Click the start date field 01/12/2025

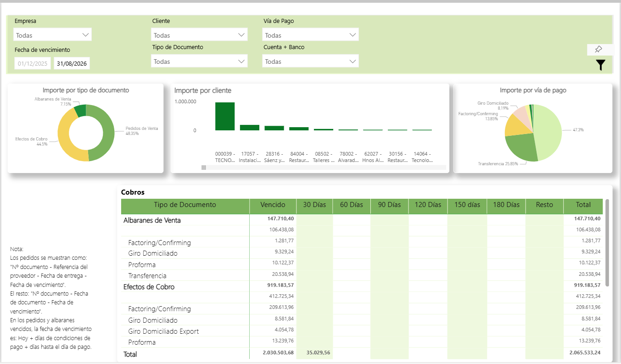pyautogui.click(x=33, y=64)
